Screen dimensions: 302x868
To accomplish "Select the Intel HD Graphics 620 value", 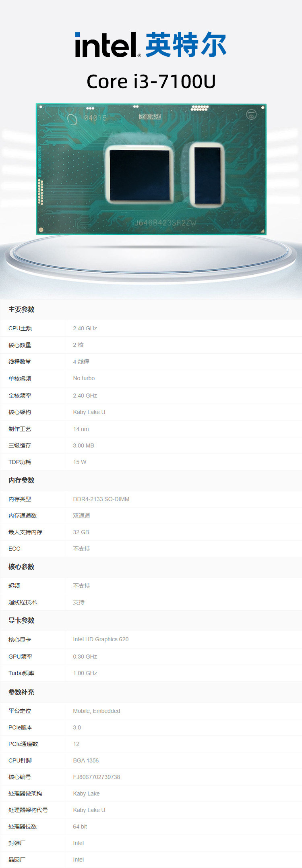I will (101, 639).
